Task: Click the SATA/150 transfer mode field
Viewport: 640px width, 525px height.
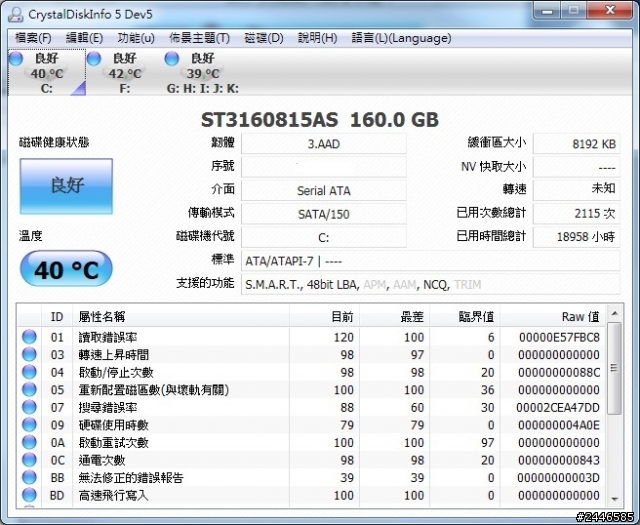Action: pos(324,214)
